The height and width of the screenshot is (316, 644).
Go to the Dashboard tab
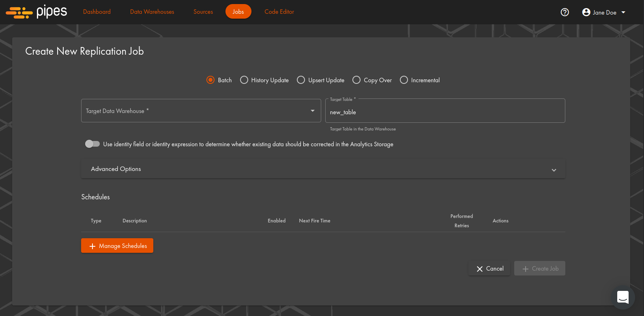[97, 12]
